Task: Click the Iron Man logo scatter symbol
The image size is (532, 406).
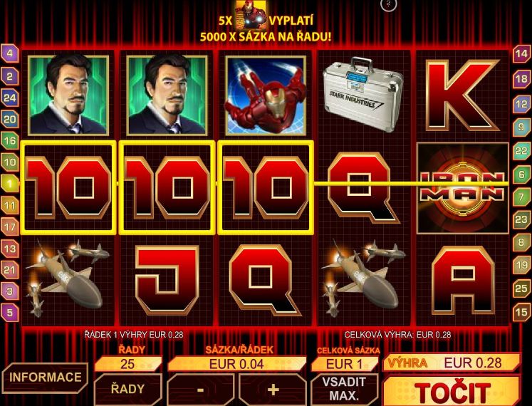Action: click(x=462, y=188)
